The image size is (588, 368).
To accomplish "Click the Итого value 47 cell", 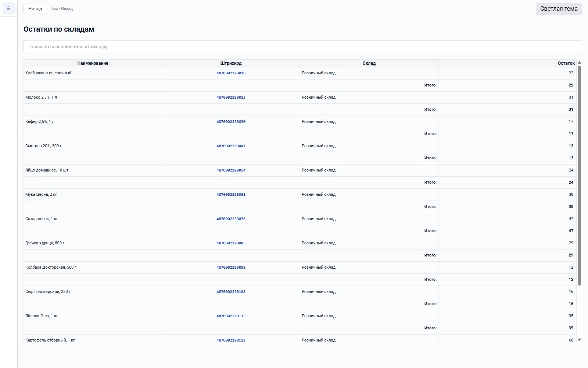I will coord(507,231).
